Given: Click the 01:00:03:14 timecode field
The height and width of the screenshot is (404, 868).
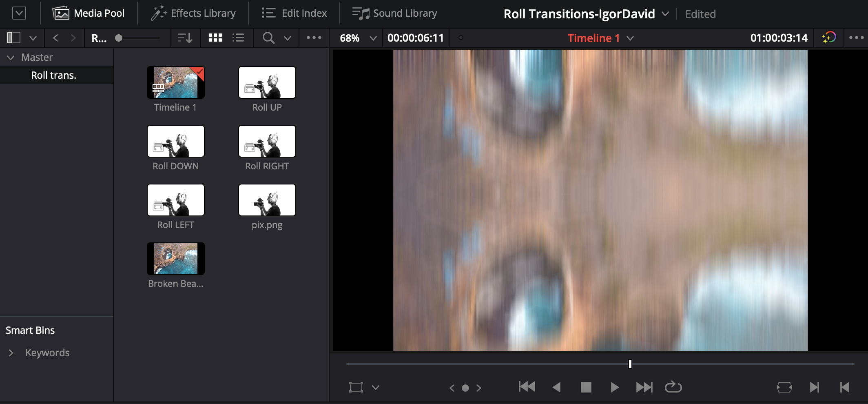Looking at the screenshot, I should (x=779, y=38).
